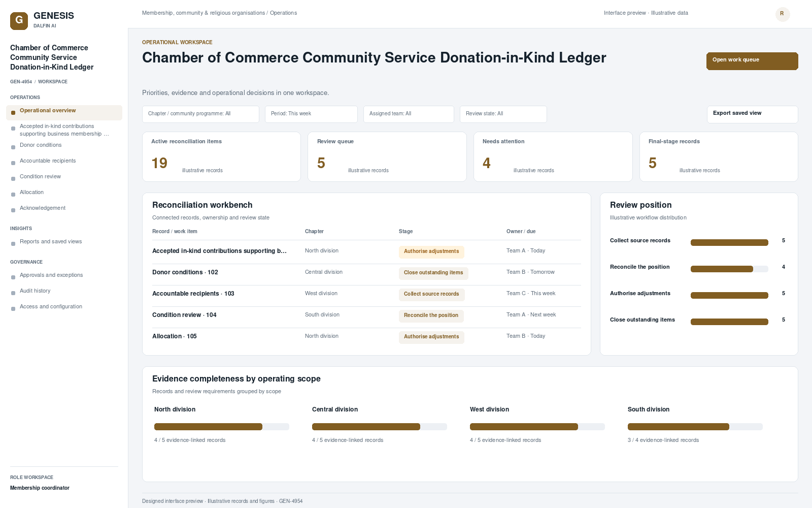Click the Close outstanding items stage badge
Screen dimensions: 812x508
pos(433,273)
